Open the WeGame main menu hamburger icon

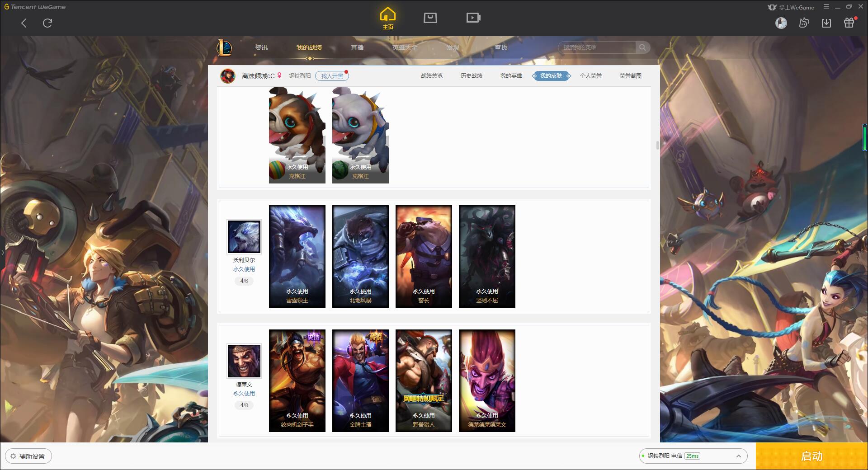tap(826, 7)
